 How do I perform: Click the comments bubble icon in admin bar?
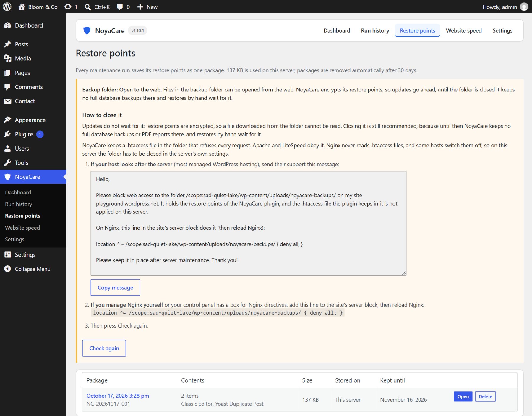(x=120, y=7)
